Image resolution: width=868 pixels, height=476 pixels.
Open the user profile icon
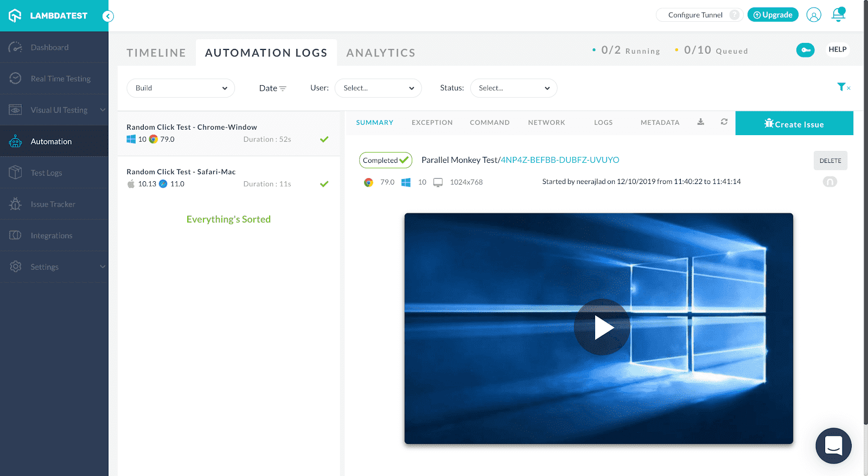click(x=813, y=15)
